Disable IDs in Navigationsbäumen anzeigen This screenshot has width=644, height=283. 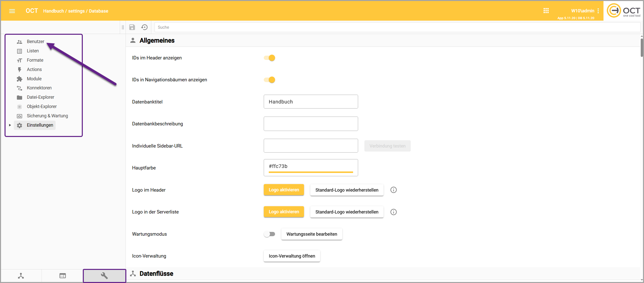[x=270, y=80]
